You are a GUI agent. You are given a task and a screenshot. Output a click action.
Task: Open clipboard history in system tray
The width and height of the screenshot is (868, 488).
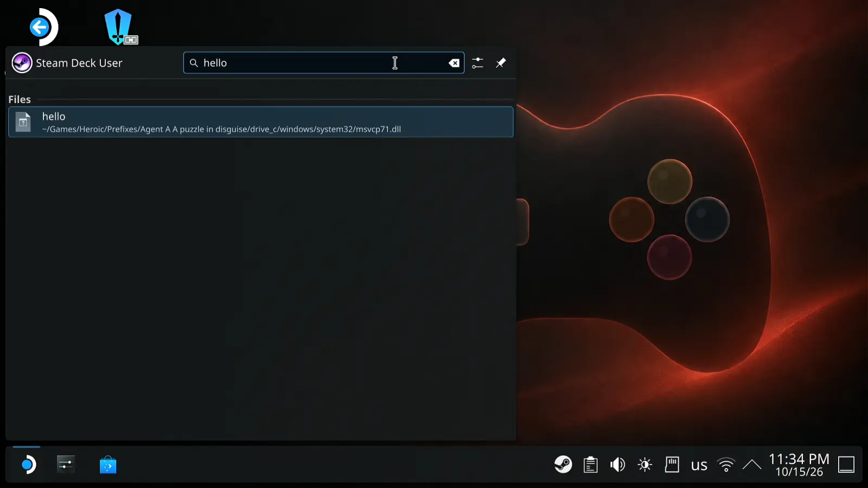[x=591, y=465]
